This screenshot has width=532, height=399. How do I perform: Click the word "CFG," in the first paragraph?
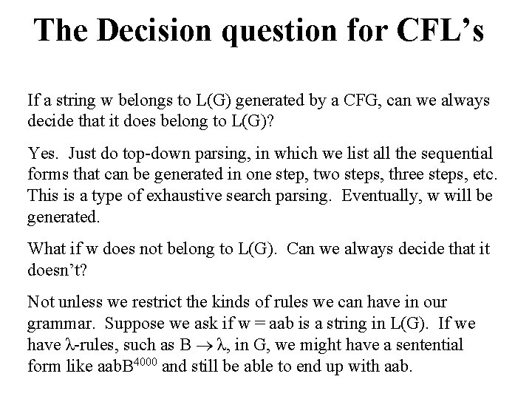pos(362,100)
